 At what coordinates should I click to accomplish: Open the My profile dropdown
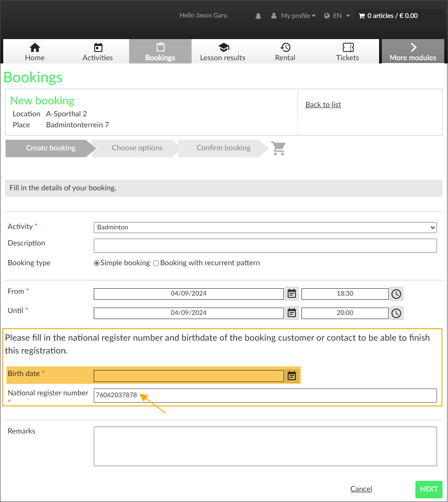click(x=294, y=16)
